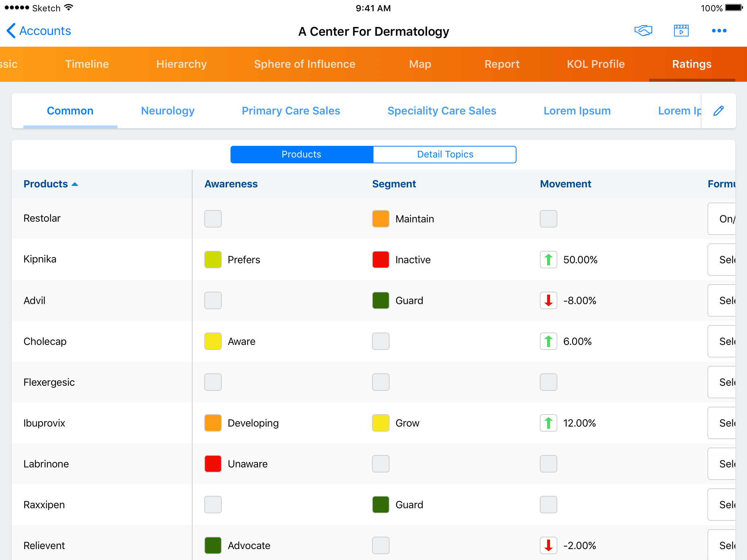Screen dimensions: 747x560
Task: Click the Awareness column header
Action: tap(231, 184)
